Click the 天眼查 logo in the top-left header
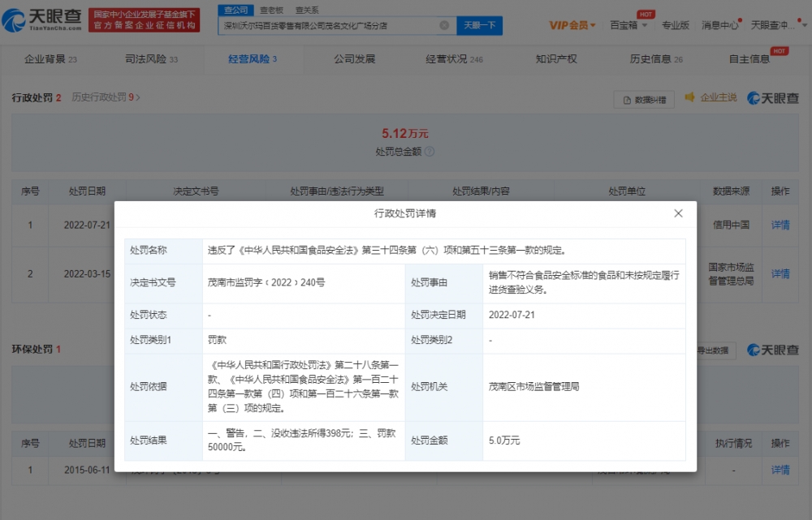This screenshot has width=812, height=520. [x=42, y=19]
